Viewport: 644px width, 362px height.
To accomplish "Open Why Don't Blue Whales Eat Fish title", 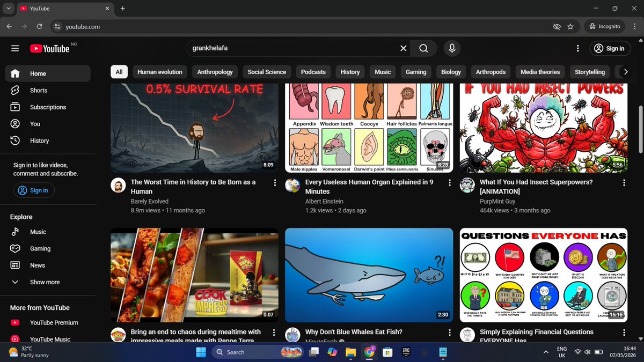I will pos(354,332).
